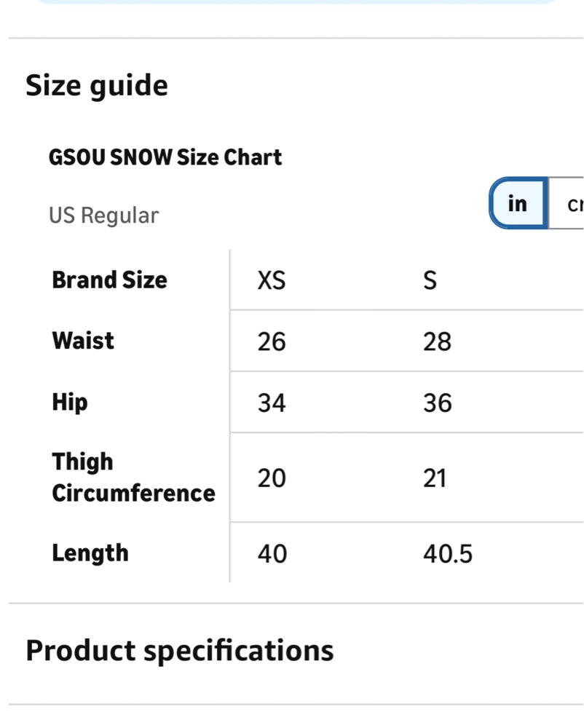Click the Waist row label
The image size is (584, 728).
point(83,341)
